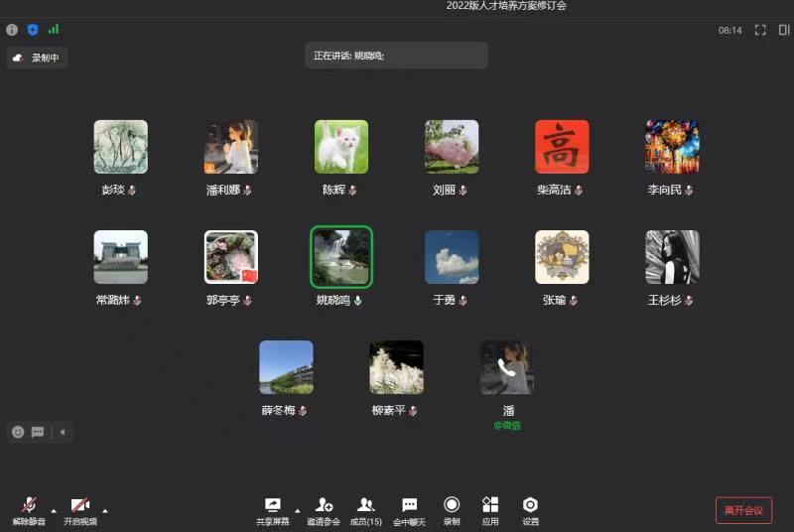794x532 pixels.
Task: Turn on camera with 开启视频
Action: pos(80,510)
